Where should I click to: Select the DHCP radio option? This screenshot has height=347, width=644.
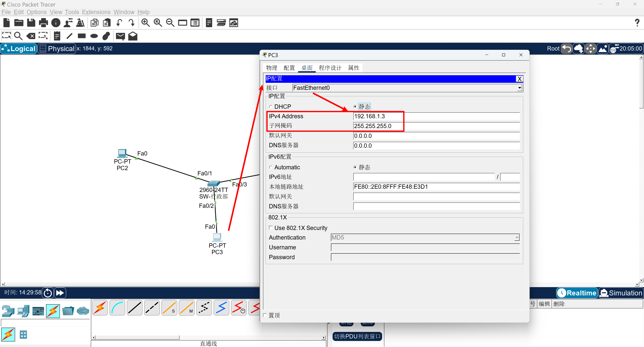(271, 107)
